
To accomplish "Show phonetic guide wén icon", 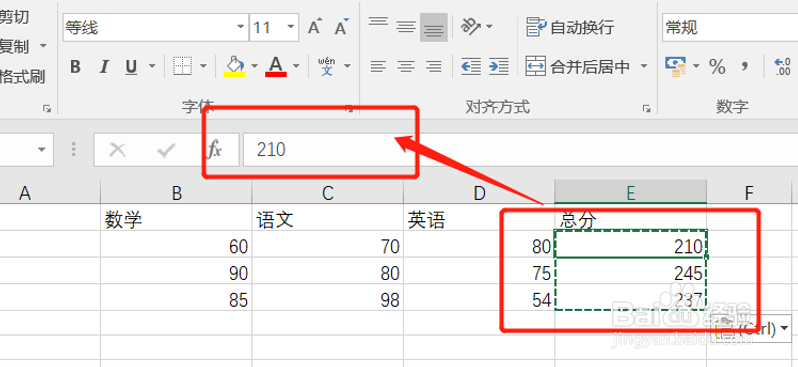I will click(x=327, y=66).
